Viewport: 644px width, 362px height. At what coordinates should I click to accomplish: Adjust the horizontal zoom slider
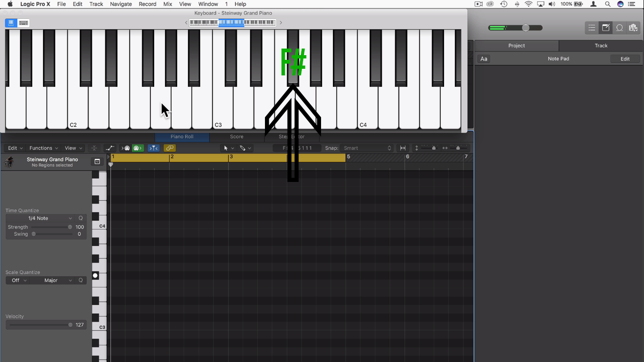click(x=458, y=148)
